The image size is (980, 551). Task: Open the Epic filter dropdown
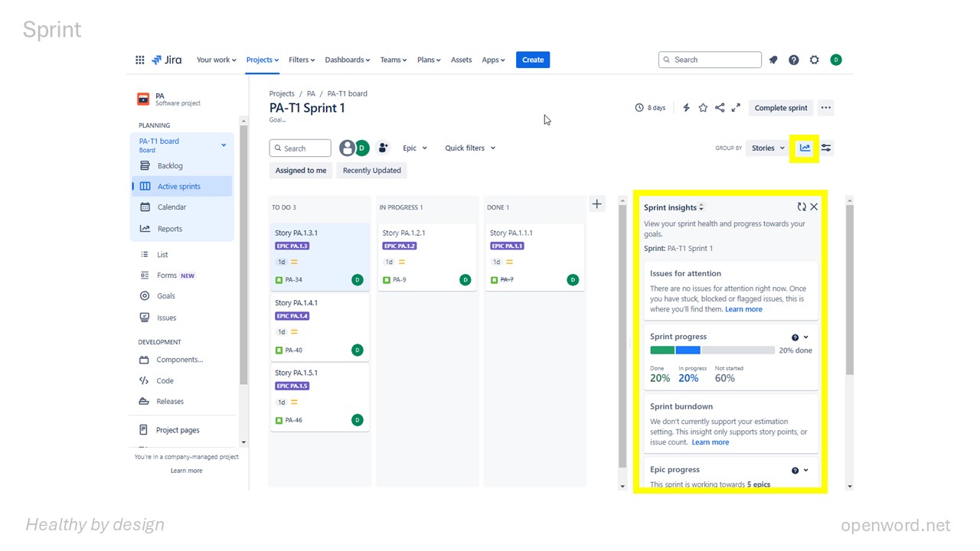[x=415, y=148]
